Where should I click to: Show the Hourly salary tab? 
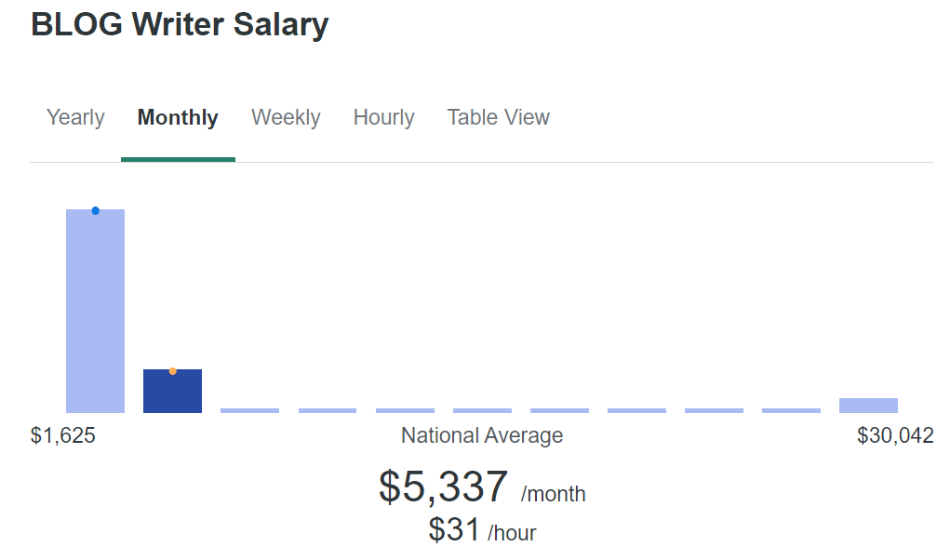coord(383,118)
